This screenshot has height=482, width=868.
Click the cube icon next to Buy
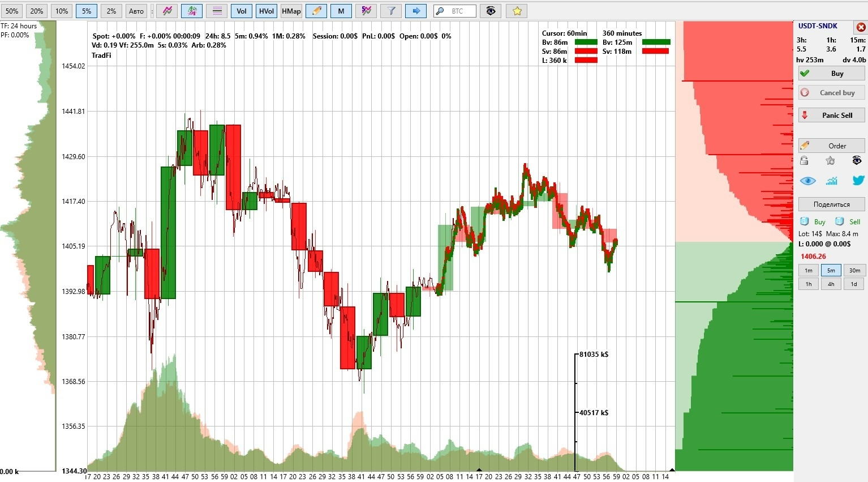pyautogui.click(x=804, y=221)
